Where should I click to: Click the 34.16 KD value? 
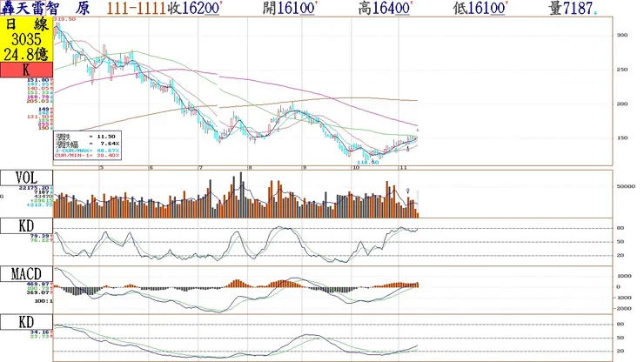42,332
